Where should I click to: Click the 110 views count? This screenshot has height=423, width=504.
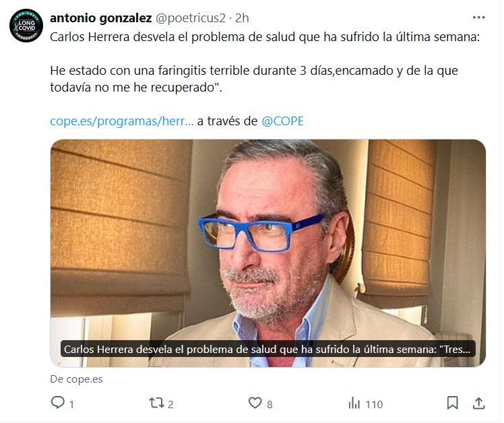click(x=374, y=404)
